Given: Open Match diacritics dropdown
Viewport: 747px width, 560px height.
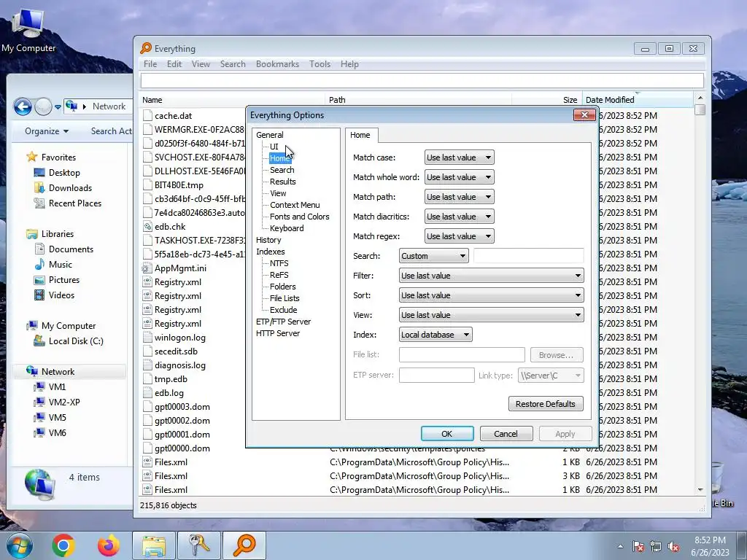Looking at the screenshot, I should click(460, 217).
